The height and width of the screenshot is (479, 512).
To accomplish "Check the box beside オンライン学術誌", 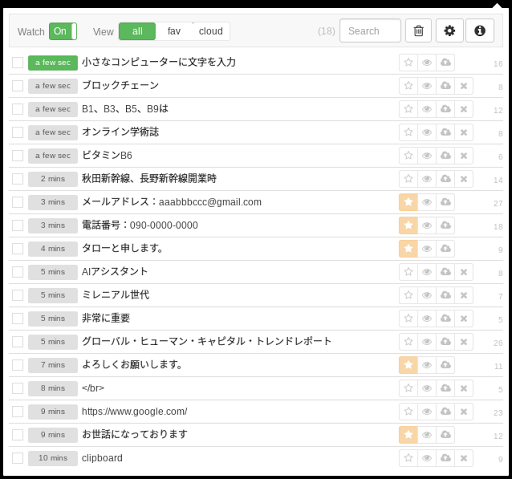I will 18,132.
